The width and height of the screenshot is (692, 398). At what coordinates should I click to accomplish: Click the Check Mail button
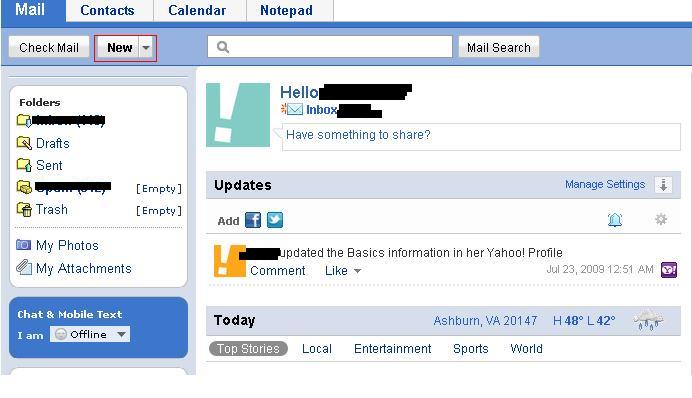click(x=49, y=47)
